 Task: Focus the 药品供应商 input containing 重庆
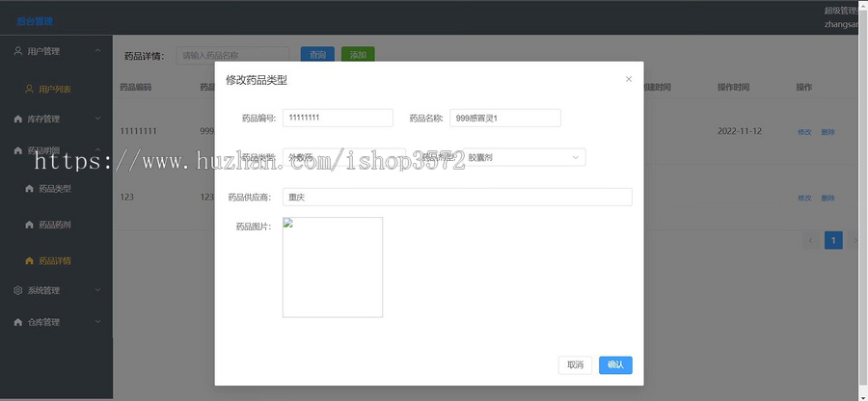(457, 197)
